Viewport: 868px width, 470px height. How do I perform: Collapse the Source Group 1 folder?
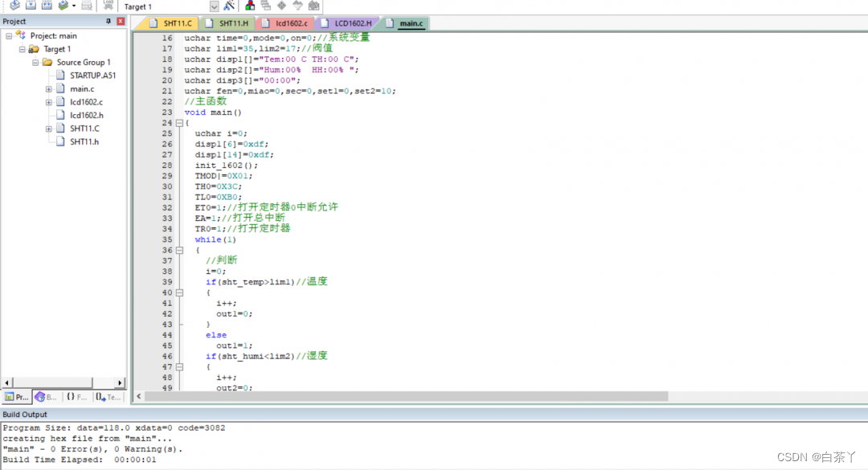(x=35, y=63)
